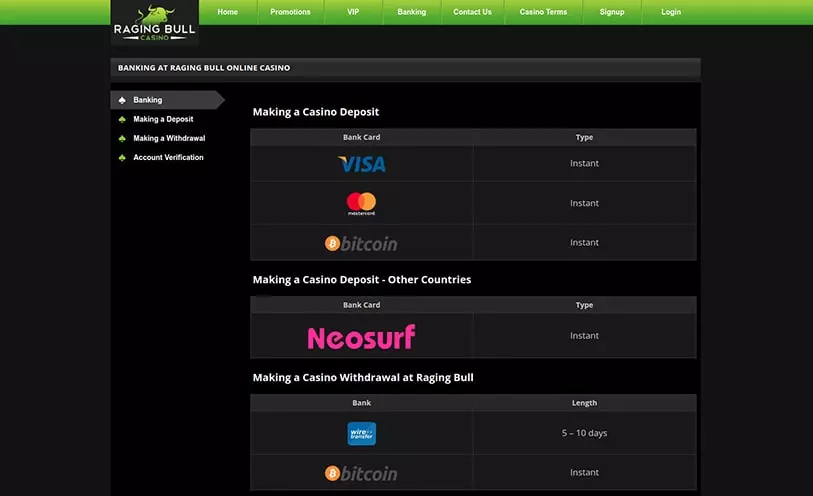
Task: Open the VIP menu item
Action: click(353, 12)
